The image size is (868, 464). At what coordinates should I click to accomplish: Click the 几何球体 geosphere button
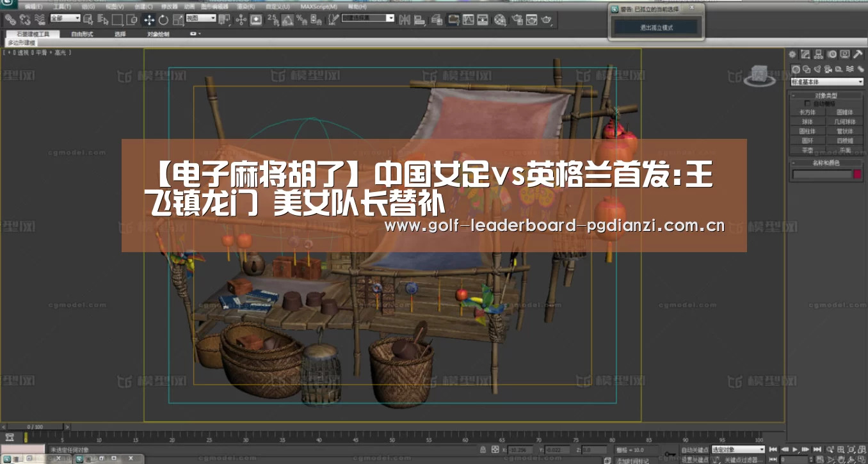click(x=845, y=121)
